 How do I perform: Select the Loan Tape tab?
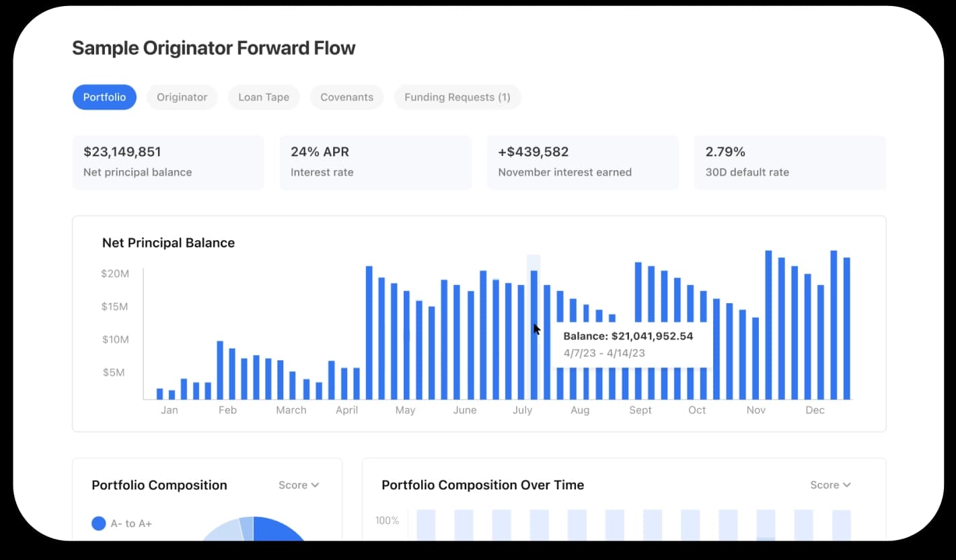[x=263, y=97]
